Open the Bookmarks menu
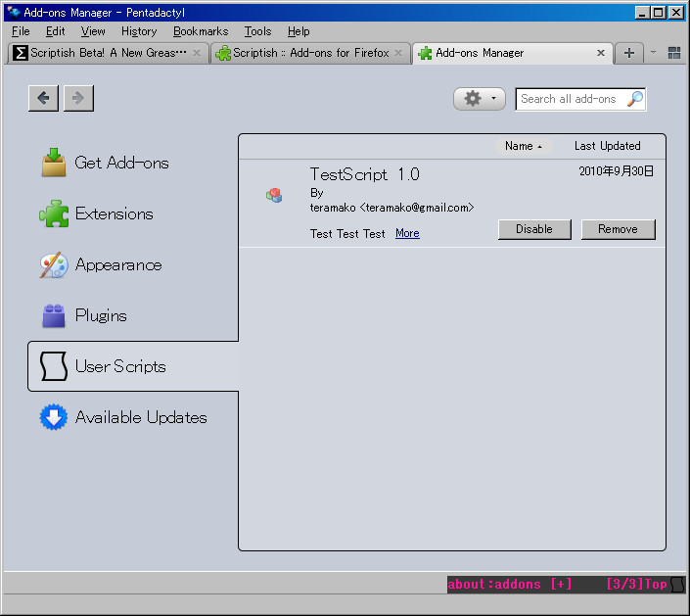 201,31
